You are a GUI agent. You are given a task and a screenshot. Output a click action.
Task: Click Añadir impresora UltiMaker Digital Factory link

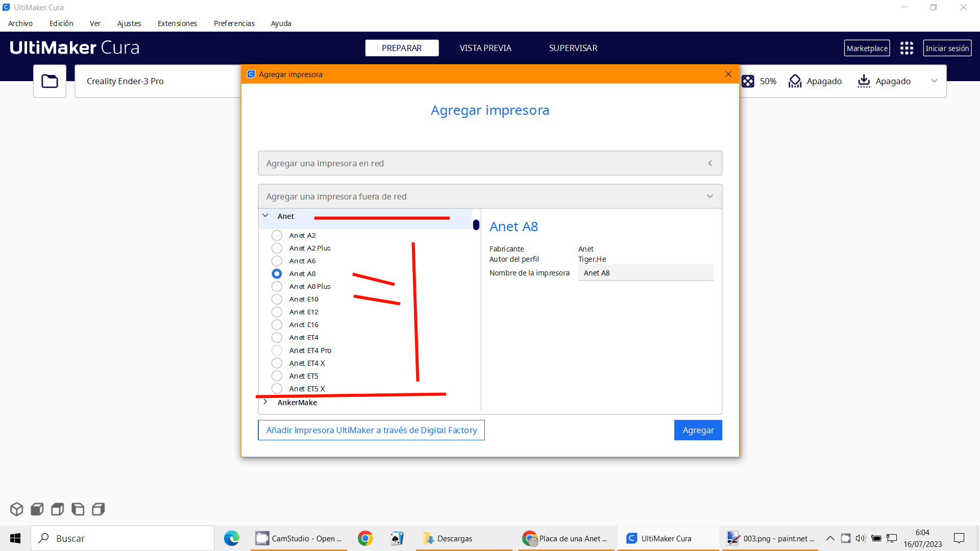371,430
